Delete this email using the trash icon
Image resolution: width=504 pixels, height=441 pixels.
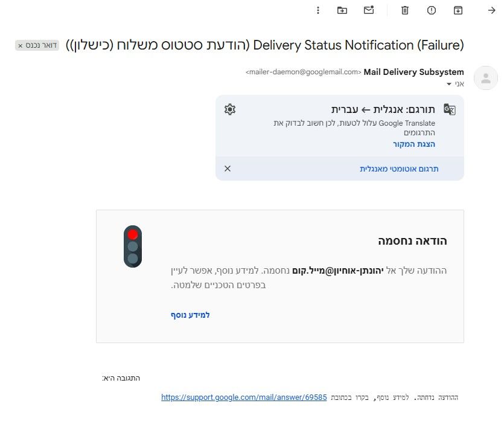coord(405,11)
